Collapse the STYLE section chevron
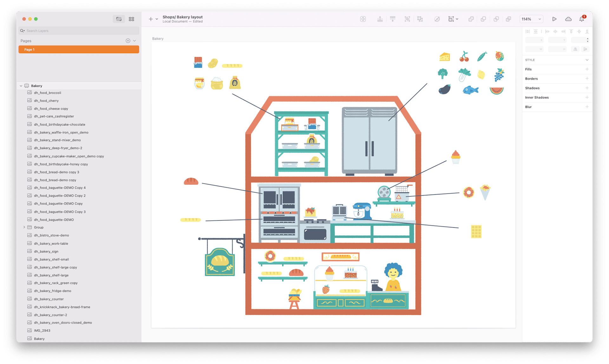Viewport: 609px width, 364px height. 587,60
